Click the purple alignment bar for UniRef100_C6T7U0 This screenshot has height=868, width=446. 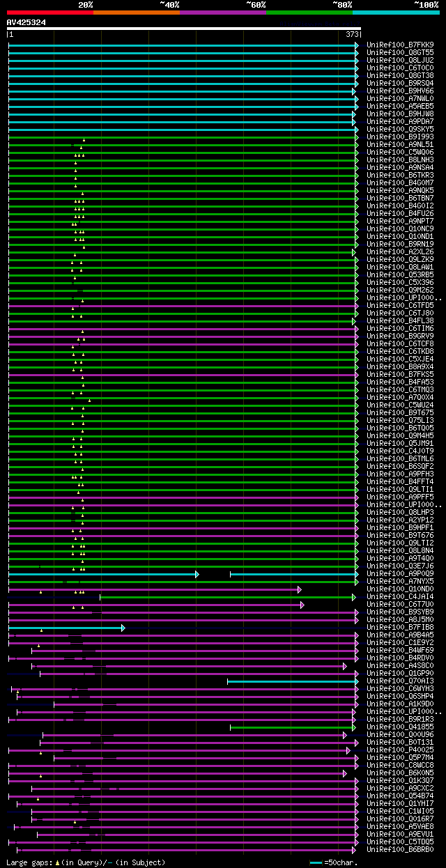pyautogui.click(x=156, y=605)
